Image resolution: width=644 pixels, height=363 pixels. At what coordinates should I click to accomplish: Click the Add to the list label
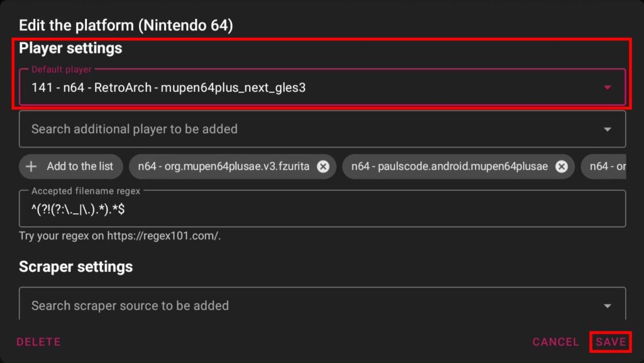coord(80,167)
